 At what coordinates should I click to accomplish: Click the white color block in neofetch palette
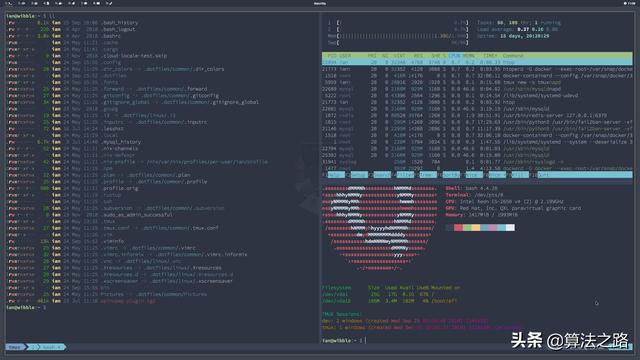tap(510, 227)
